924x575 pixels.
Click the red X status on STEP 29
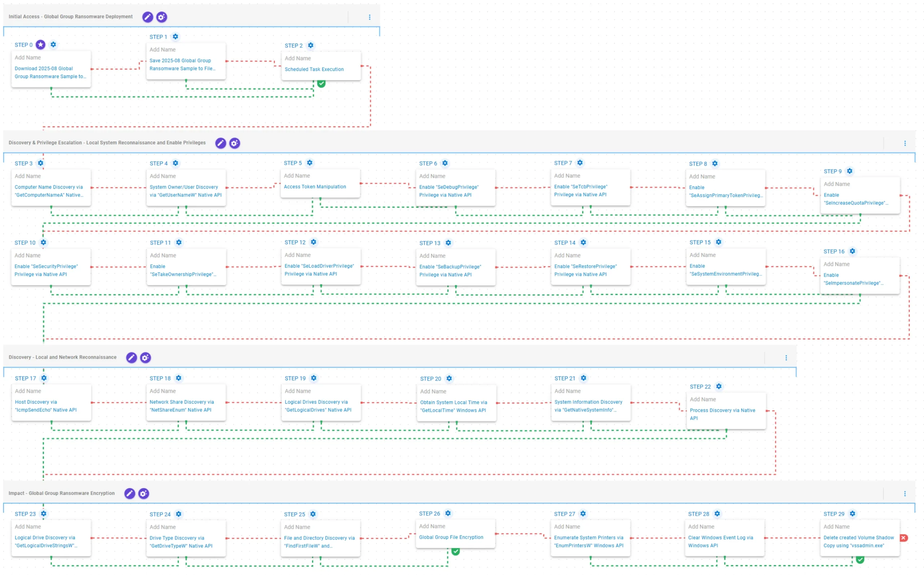click(x=903, y=538)
